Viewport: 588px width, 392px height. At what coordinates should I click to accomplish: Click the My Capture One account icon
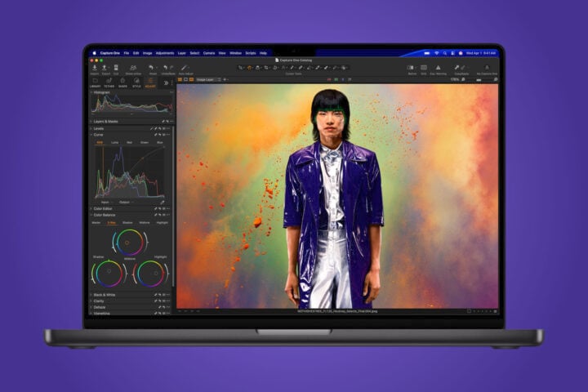click(487, 68)
